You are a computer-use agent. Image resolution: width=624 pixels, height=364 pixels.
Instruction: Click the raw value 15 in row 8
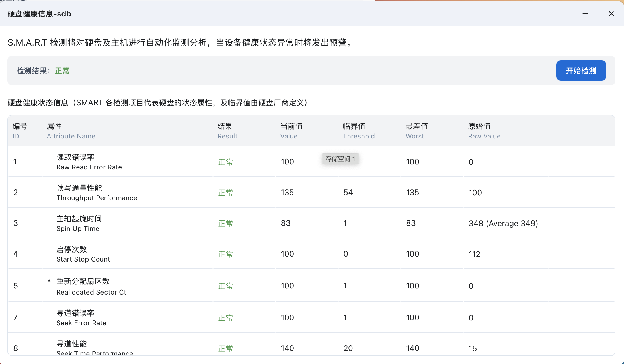click(x=473, y=348)
